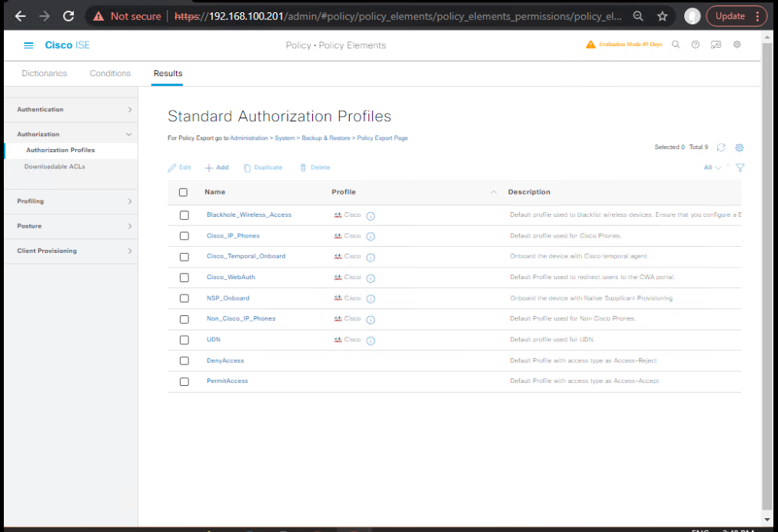Switch to the Dictionaries tab
Image resolution: width=778 pixels, height=532 pixels.
[x=44, y=74]
